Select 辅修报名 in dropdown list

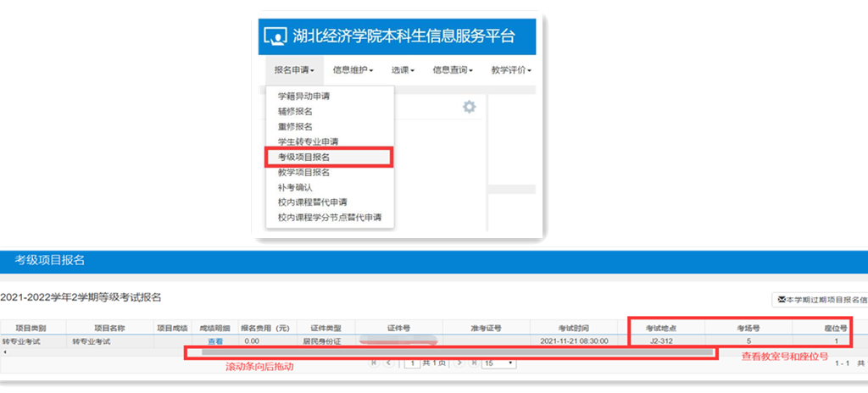295,112
